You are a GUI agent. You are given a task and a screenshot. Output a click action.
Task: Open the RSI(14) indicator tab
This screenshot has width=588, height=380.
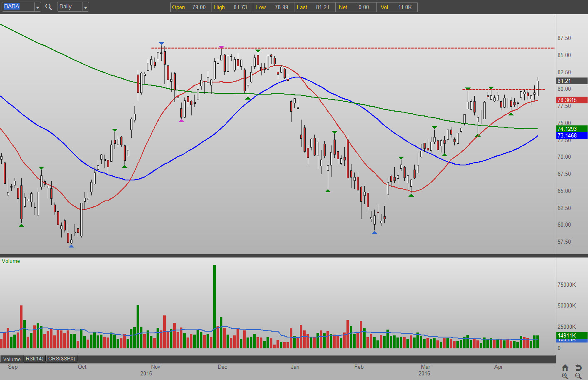[x=35, y=359]
